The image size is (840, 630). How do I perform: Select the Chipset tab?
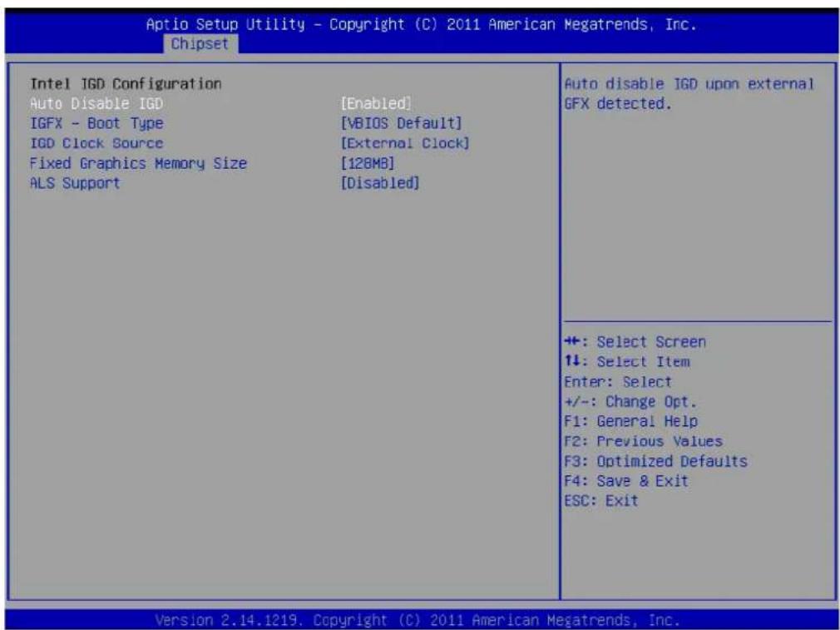(x=200, y=43)
